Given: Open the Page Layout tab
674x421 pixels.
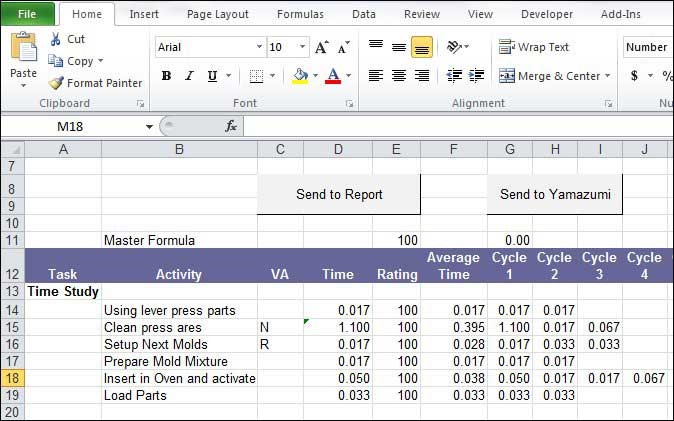Looking at the screenshot, I should [218, 14].
